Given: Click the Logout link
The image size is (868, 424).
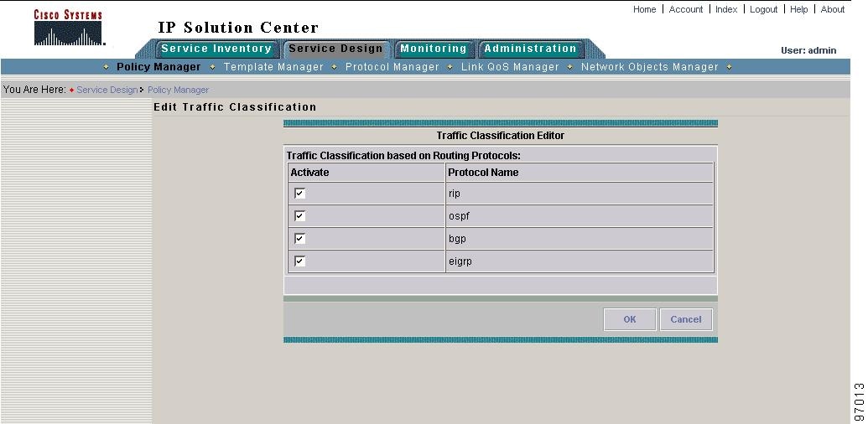Looking at the screenshot, I should point(763,9).
